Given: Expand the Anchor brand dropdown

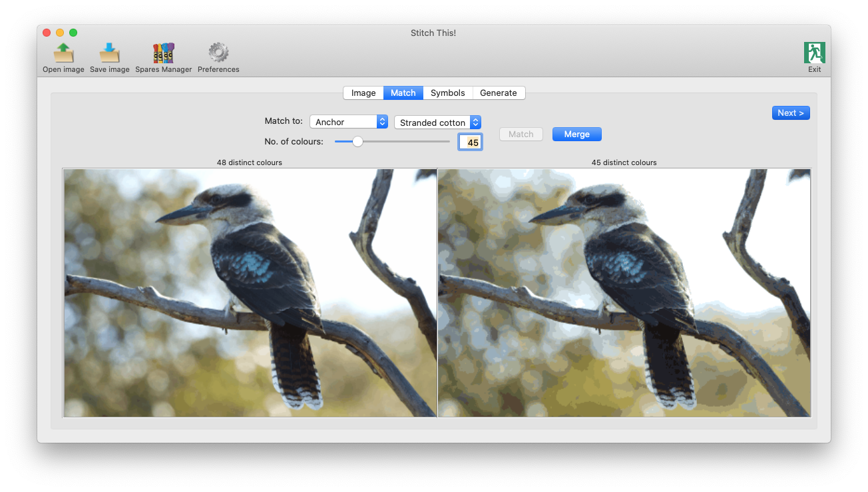Looking at the screenshot, I should pyautogui.click(x=349, y=123).
